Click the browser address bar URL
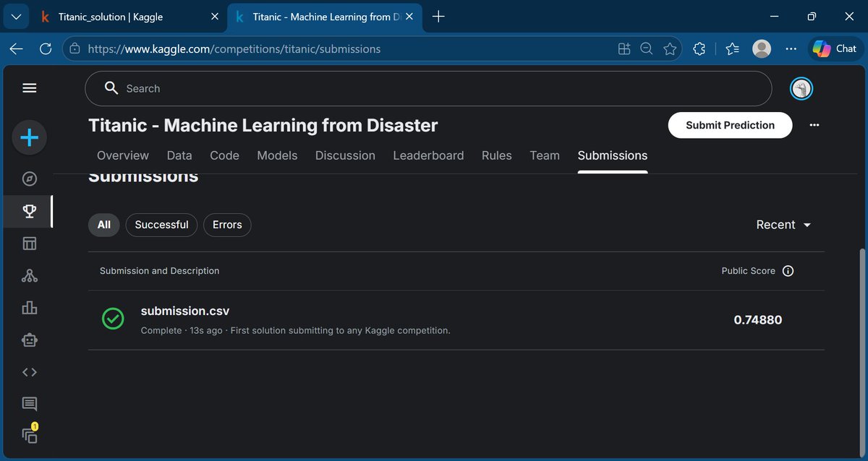Viewport: 868px width, 461px height. pyautogui.click(x=234, y=49)
